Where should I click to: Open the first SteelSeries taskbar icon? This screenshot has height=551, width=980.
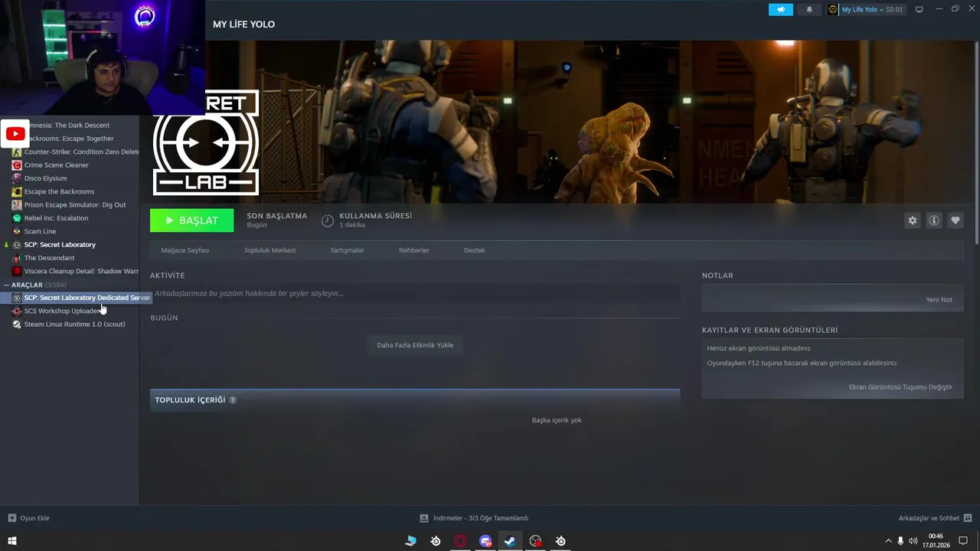pyautogui.click(x=436, y=541)
